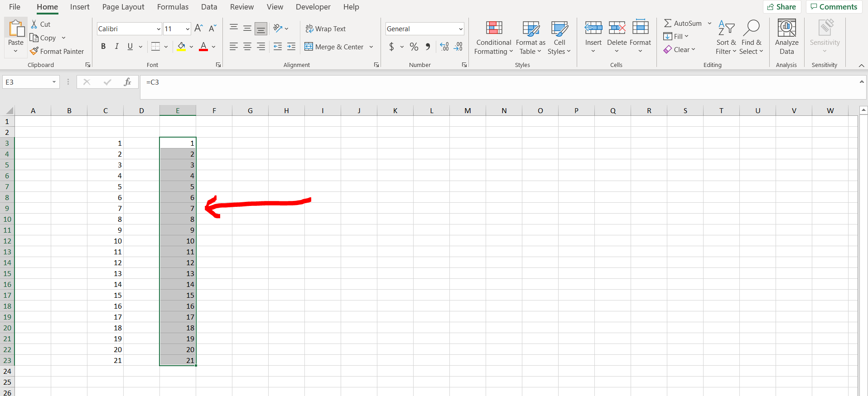
Task: Open the Name Box dropdown arrow
Action: (x=54, y=82)
